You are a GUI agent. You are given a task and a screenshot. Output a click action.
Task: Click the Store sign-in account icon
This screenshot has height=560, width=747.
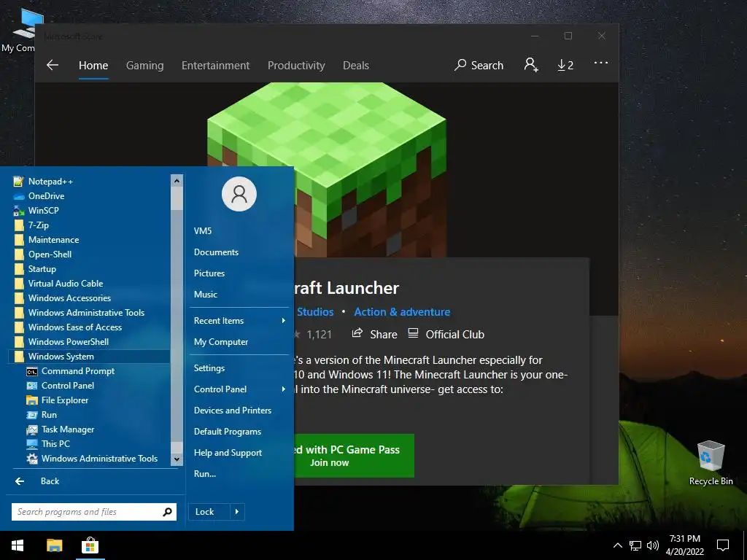(x=531, y=65)
